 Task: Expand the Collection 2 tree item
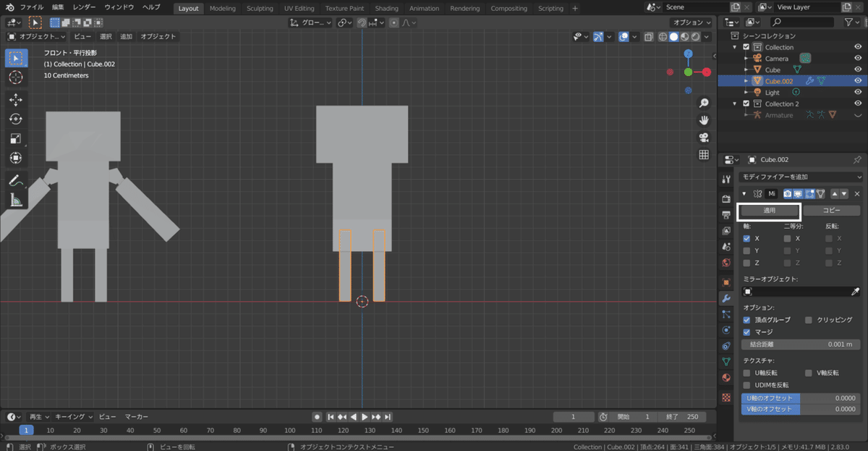point(736,104)
